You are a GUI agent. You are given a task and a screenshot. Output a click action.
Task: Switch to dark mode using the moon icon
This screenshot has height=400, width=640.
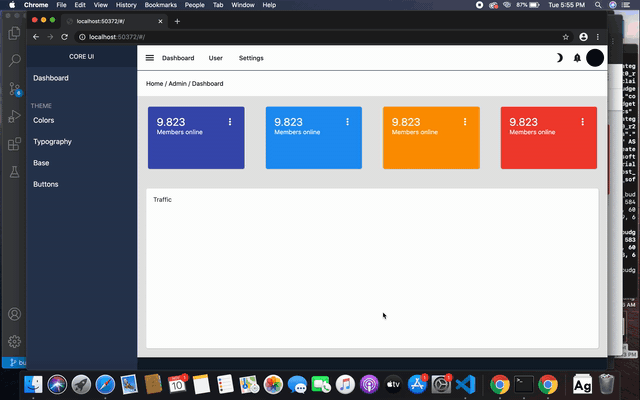[559, 58]
